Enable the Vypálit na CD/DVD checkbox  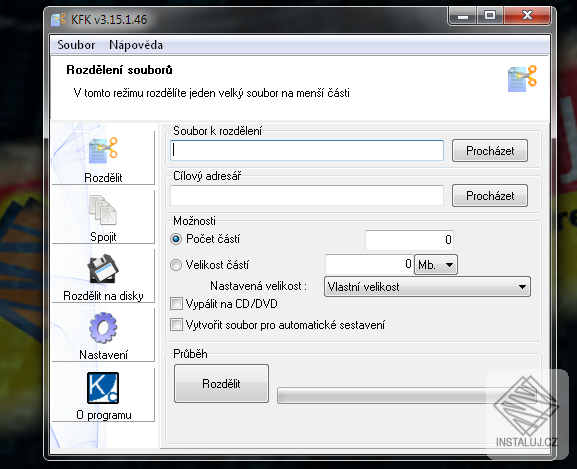coord(176,304)
